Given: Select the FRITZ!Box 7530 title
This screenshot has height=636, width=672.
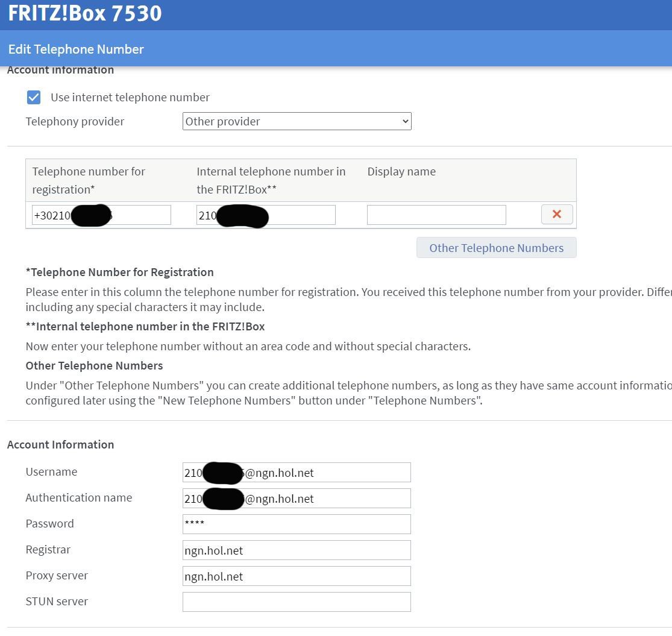Looking at the screenshot, I should point(85,13).
